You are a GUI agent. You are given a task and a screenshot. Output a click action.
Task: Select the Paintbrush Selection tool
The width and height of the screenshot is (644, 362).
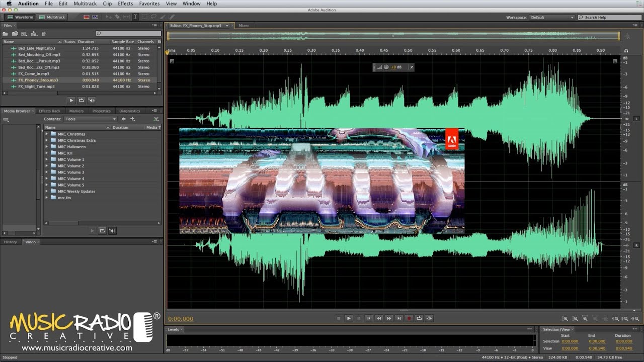tap(163, 17)
